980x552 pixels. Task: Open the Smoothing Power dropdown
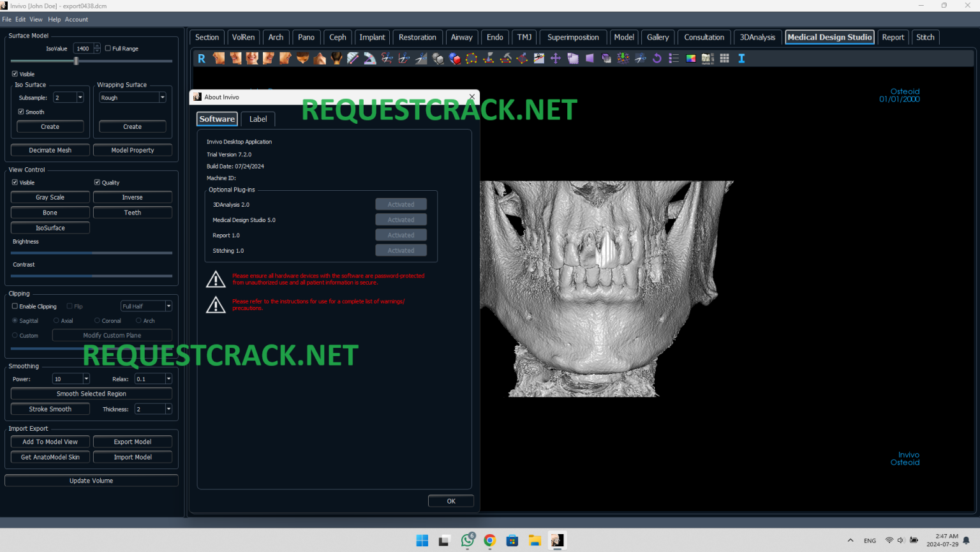point(85,378)
